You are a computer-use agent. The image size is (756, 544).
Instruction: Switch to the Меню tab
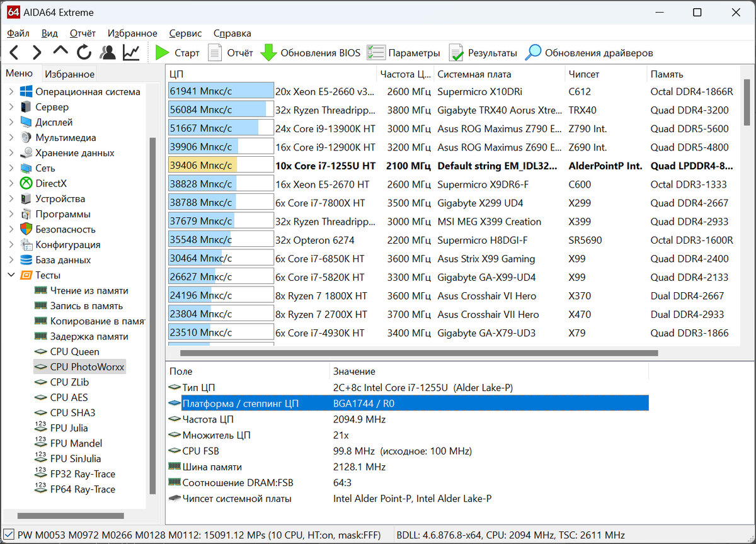click(x=20, y=74)
